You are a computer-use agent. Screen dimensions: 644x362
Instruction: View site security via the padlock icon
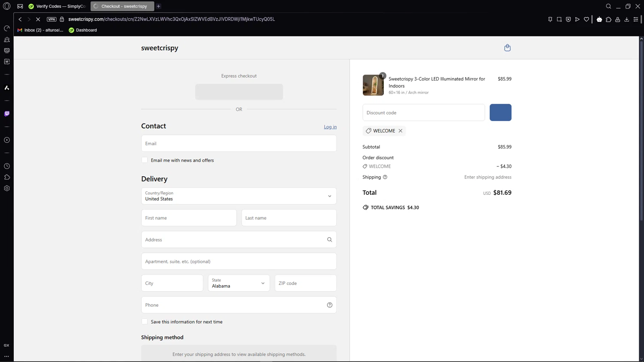(x=62, y=19)
